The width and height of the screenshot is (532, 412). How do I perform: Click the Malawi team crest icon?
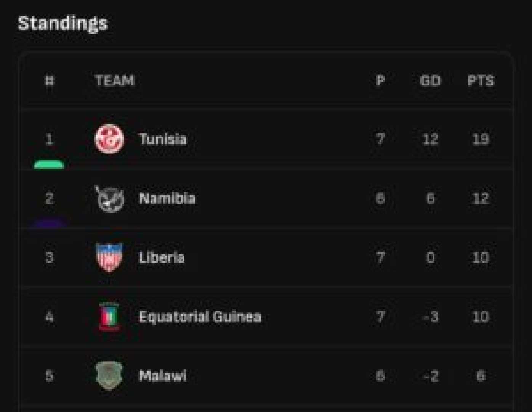tap(109, 376)
